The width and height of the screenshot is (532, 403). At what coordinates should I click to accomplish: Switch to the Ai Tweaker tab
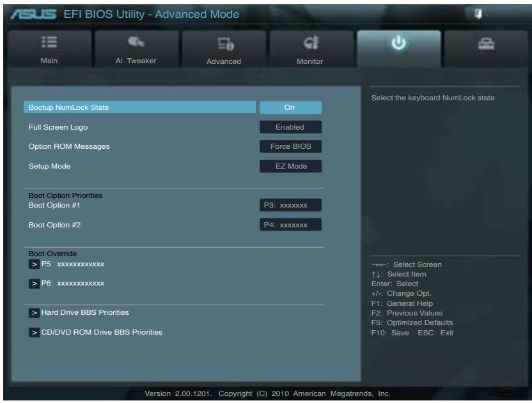[137, 49]
